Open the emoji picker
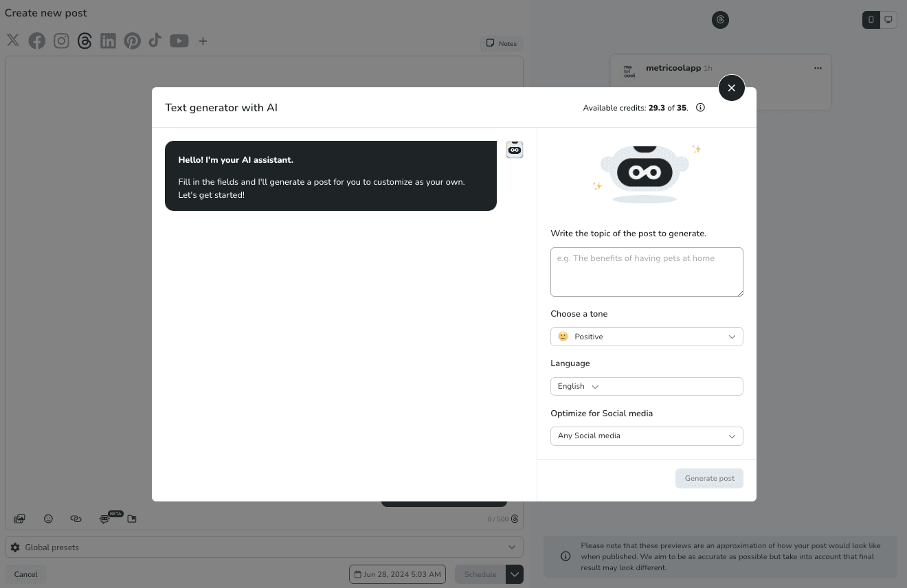 [48, 519]
